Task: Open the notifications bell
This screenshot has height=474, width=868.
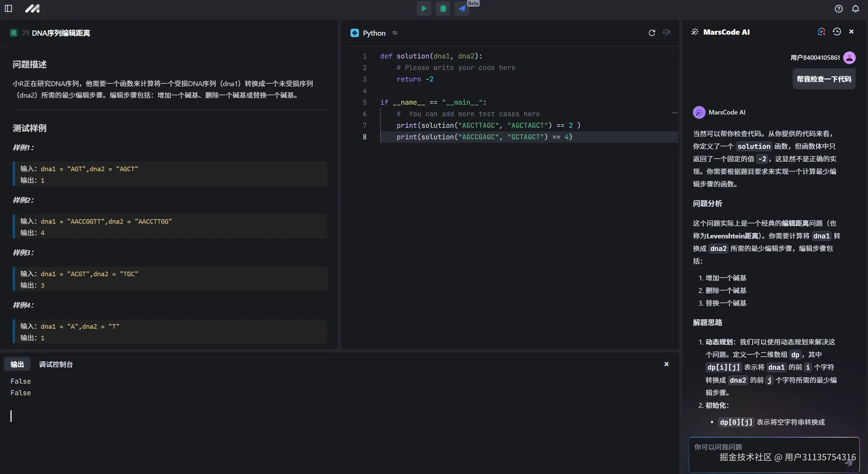Action: tap(855, 9)
